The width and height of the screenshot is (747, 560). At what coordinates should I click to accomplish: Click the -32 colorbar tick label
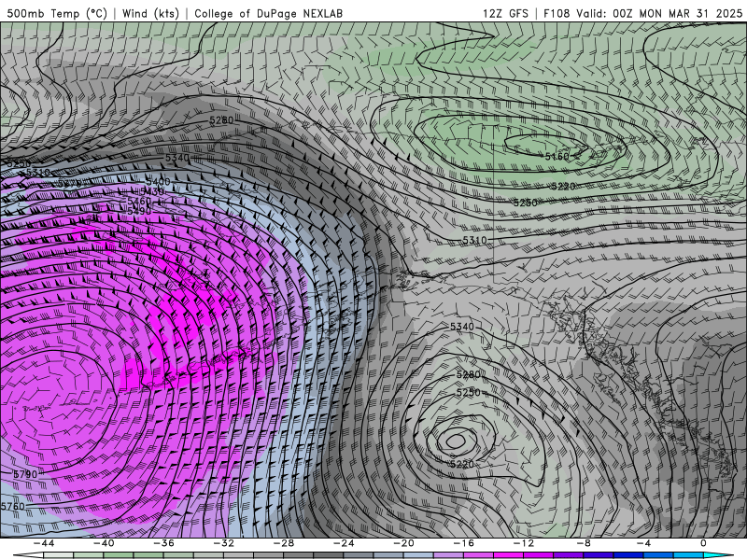click(224, 543)
